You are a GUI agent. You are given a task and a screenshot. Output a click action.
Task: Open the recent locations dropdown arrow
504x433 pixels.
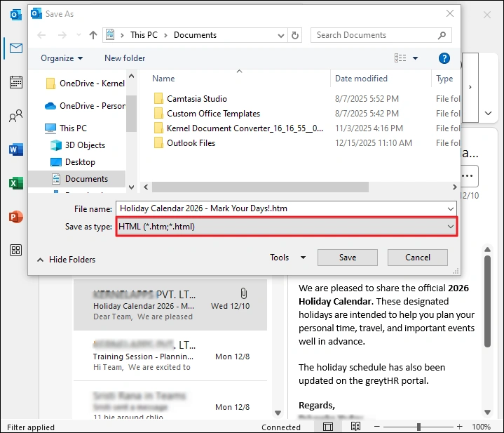(79, 35)
